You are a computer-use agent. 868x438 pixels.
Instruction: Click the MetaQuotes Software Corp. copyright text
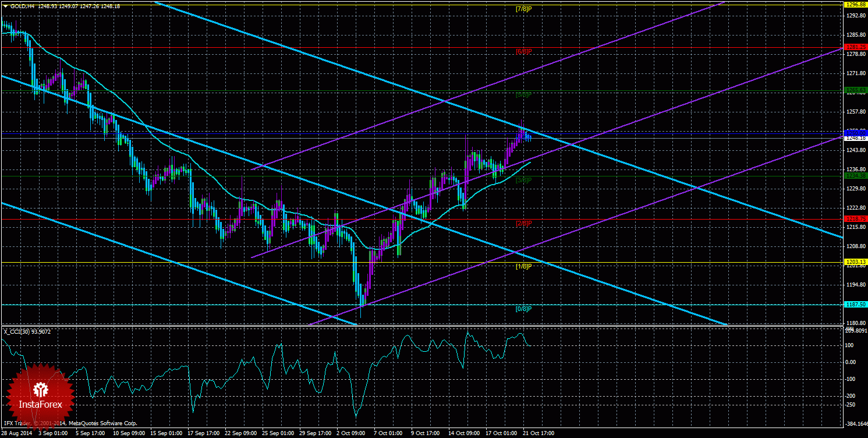pyautogui.click(x=102, y=423)
